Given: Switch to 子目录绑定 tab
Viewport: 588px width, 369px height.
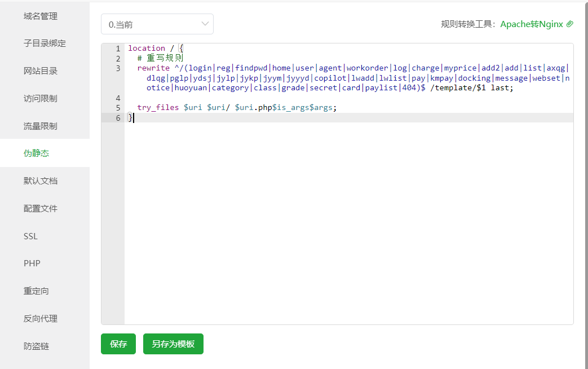Looking at the screenshot, I should (45, 43).
